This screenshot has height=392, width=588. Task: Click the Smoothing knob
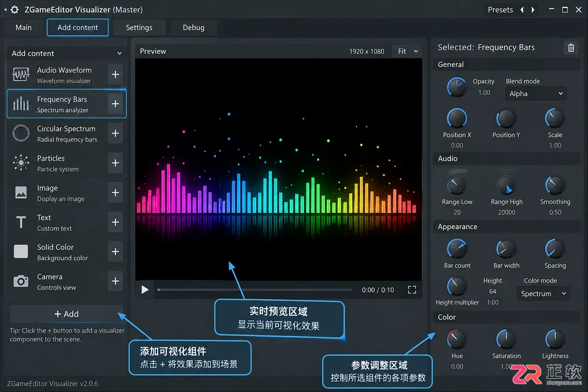click(555, 185)
